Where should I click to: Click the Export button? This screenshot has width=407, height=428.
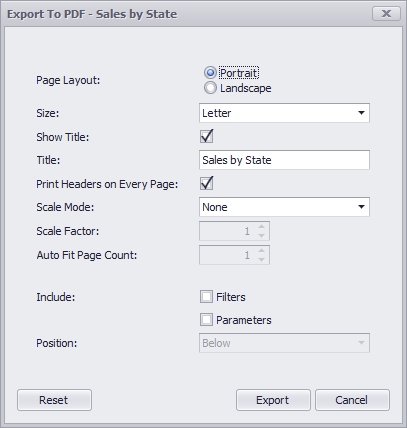(x=273, y=400)
